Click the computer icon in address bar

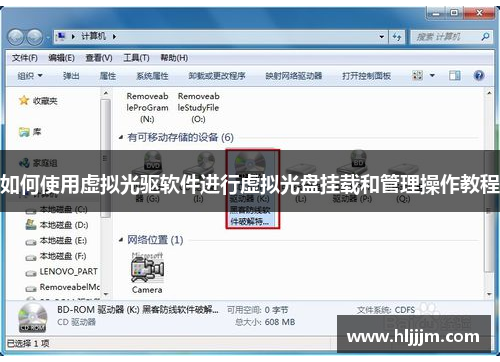tap(61, 36)
